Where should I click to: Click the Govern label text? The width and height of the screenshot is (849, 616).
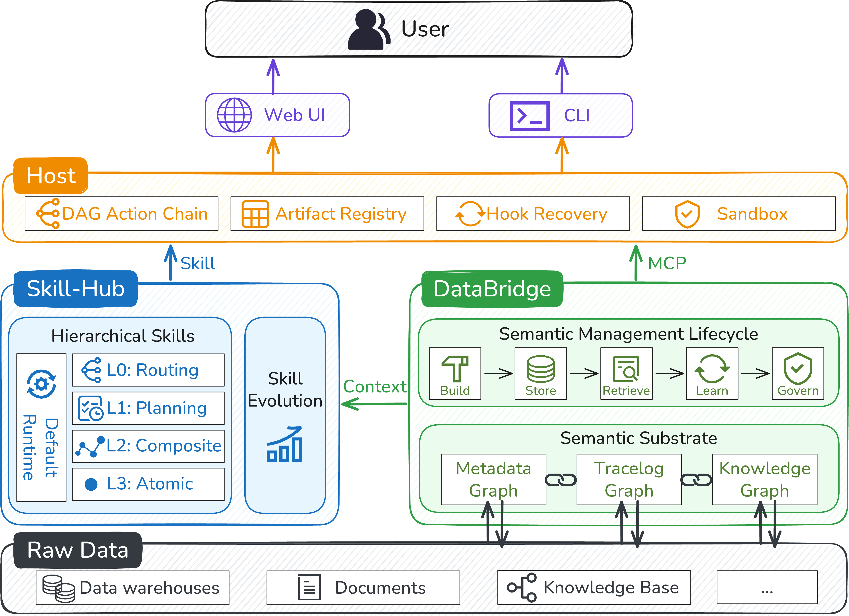tap(798, 391)
